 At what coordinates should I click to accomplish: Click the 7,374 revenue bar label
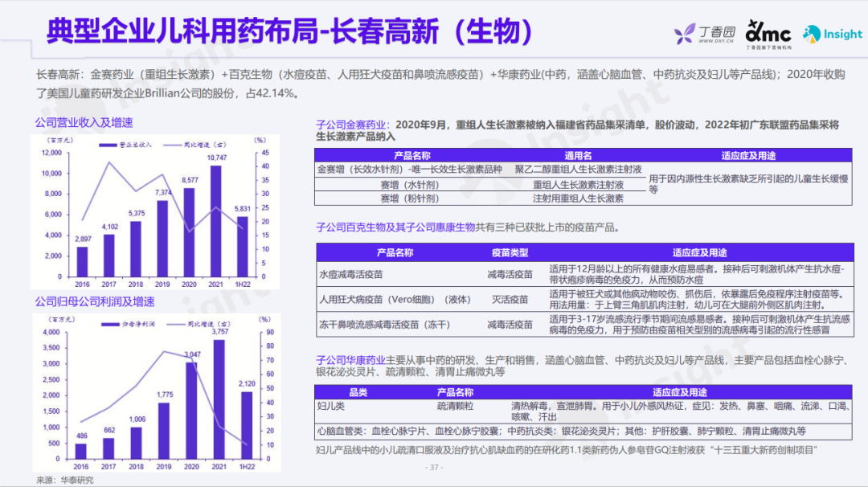(x=163, y=192)
